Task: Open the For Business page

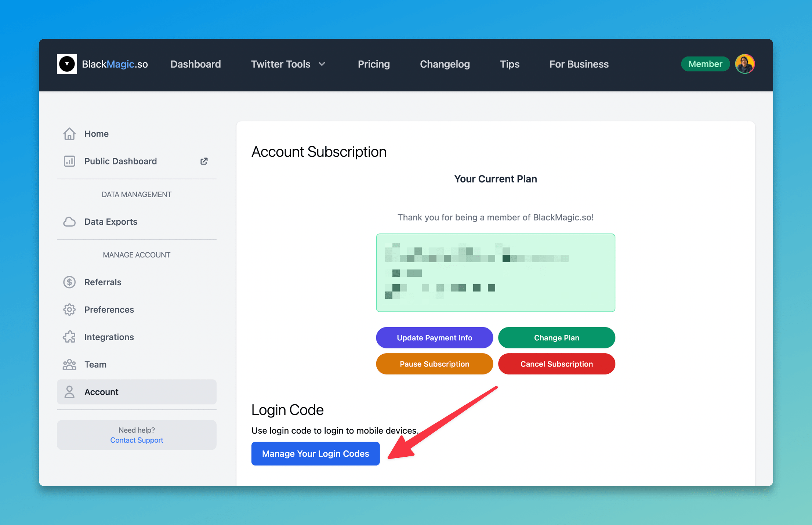Action: coord(579,64)
